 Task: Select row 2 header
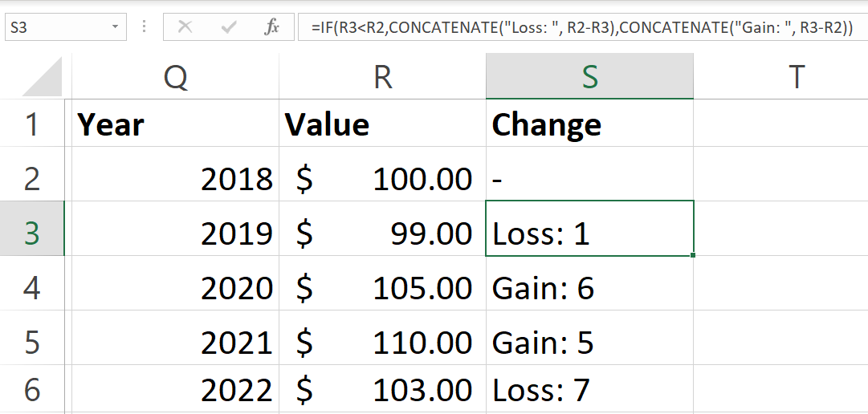[32, 174]
